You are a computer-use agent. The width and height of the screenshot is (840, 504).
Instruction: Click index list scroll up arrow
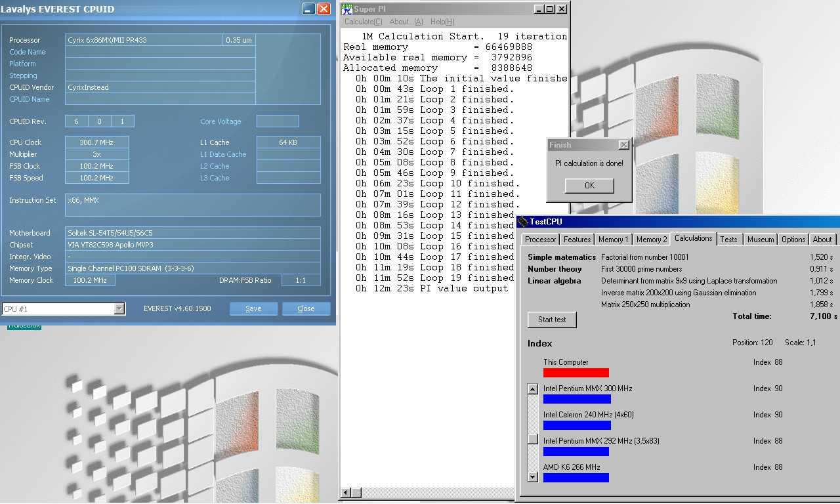pos(533,388)
